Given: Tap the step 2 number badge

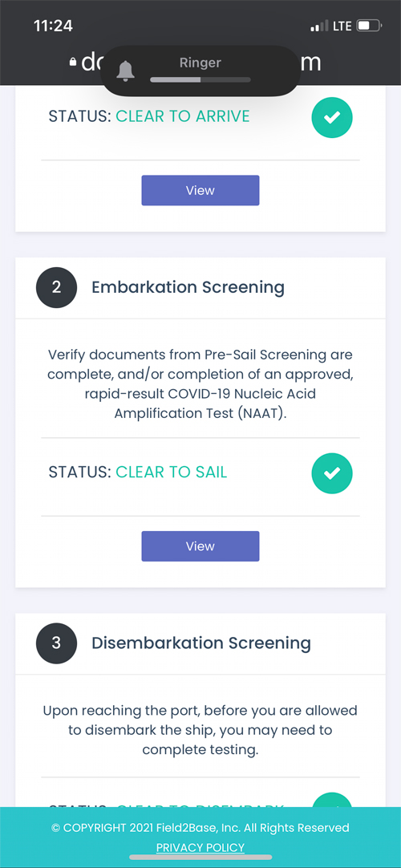Looking at the screenshot, I should click(56, 287).
